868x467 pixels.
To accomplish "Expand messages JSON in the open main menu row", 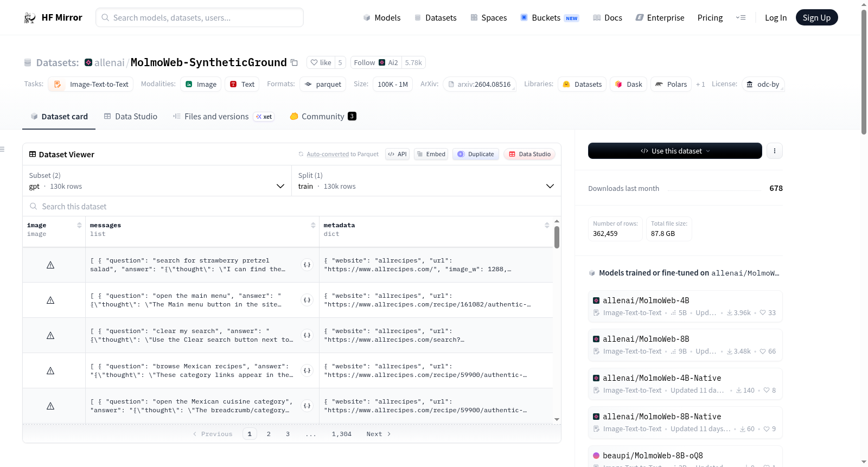I will pos(307,300).
